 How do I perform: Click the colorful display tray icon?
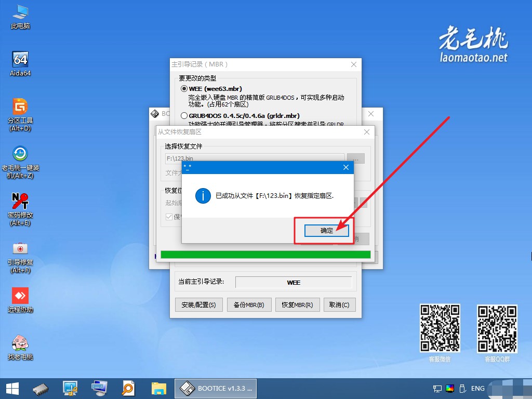point(450,389)
